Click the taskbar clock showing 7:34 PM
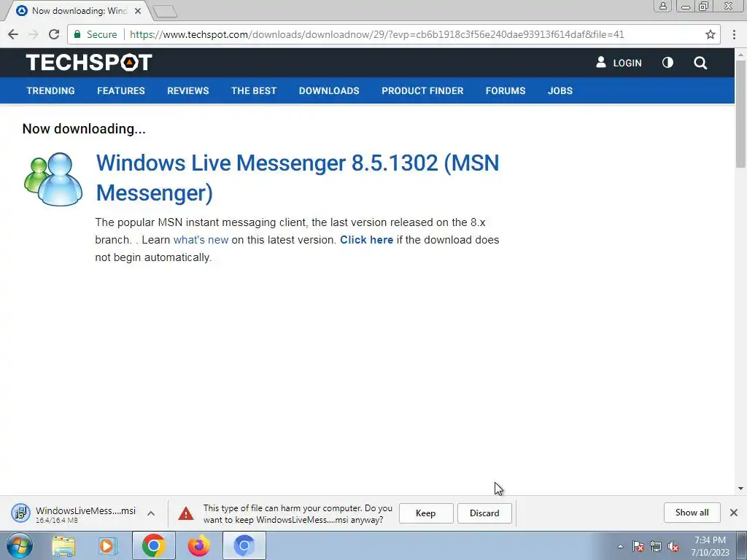This screenshot has width=747, height=560. (710, 545)
